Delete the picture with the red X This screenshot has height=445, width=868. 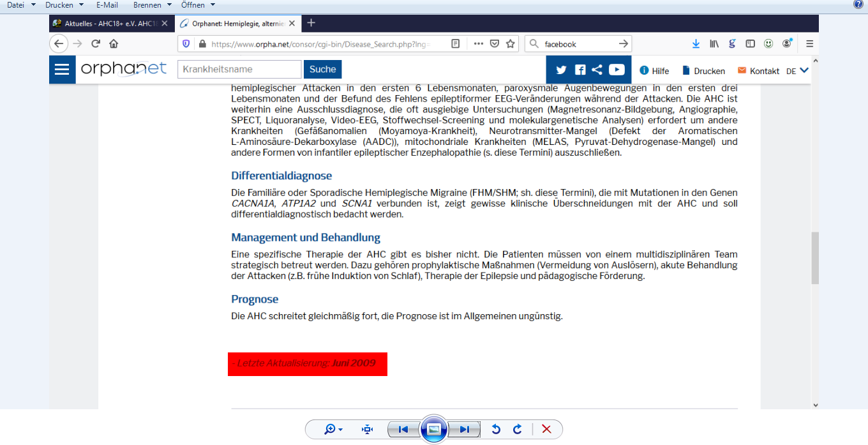coord(546,430)
